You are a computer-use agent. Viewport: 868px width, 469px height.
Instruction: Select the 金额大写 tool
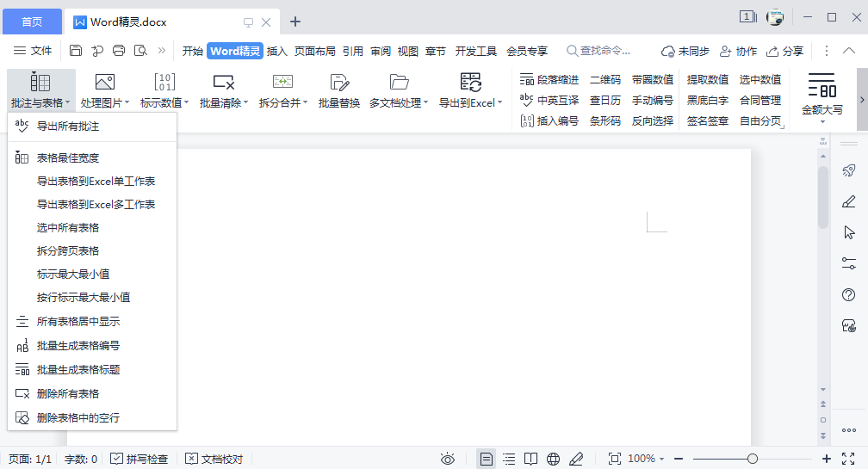pos(822,98)
